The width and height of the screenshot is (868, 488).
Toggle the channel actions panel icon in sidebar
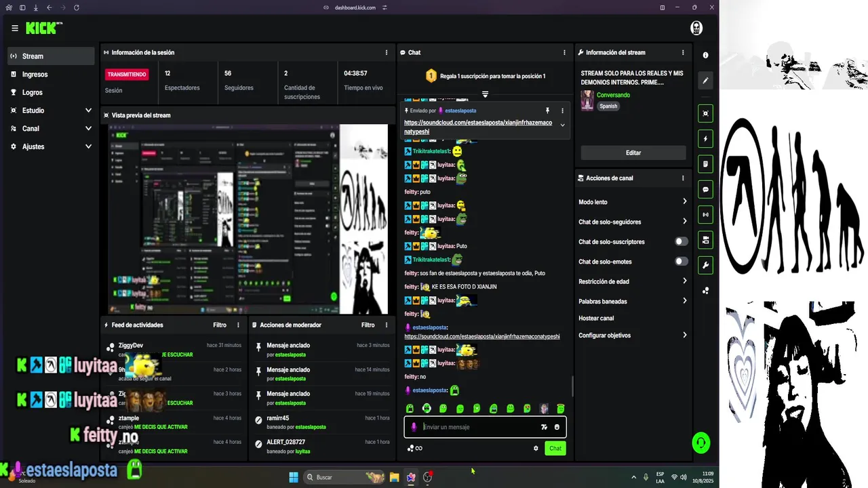(x=705, y=240)
